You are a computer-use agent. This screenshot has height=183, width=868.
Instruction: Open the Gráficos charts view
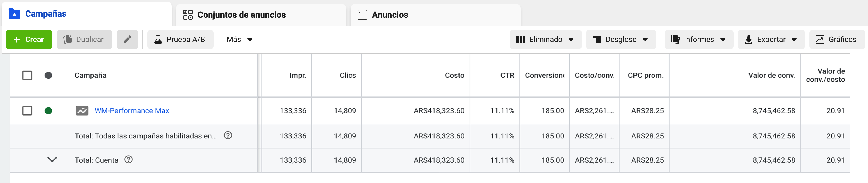(x=837, y=40)
